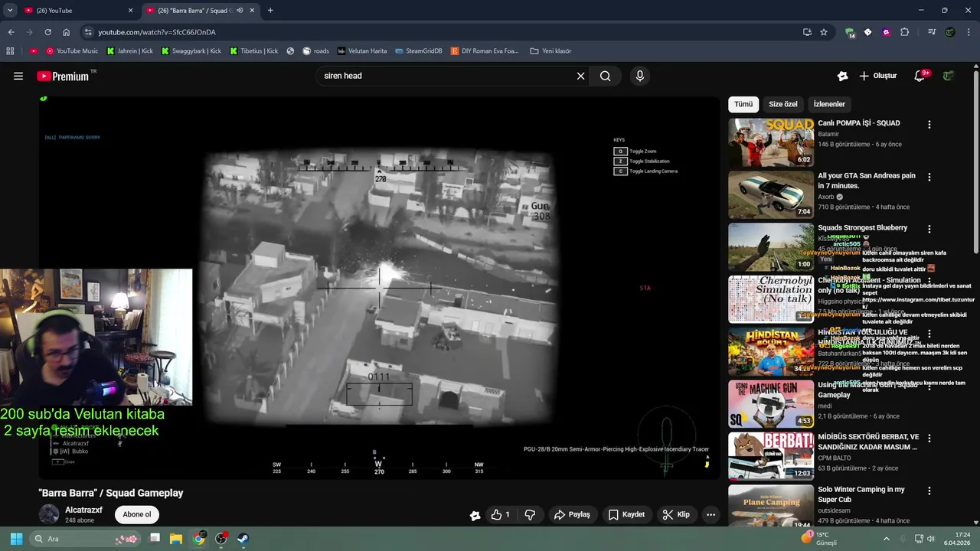Open YouTube notifications bell

point(920,76)
